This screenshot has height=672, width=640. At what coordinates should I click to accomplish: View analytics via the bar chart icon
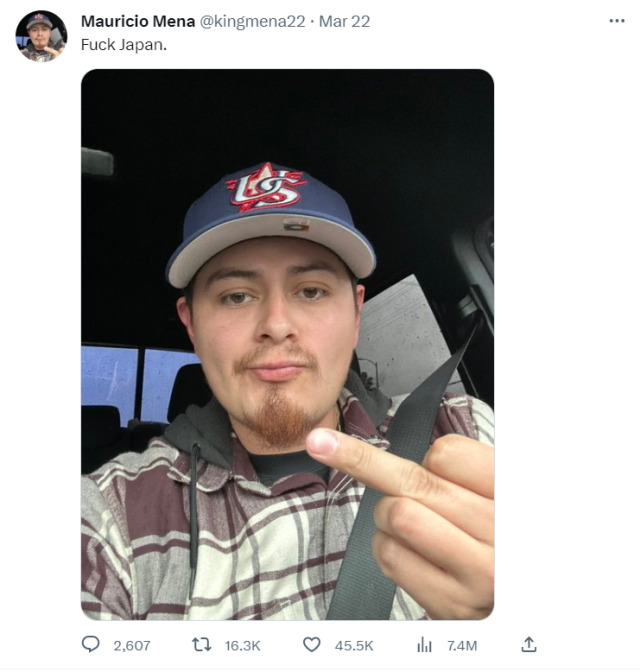tap(424, 645)
